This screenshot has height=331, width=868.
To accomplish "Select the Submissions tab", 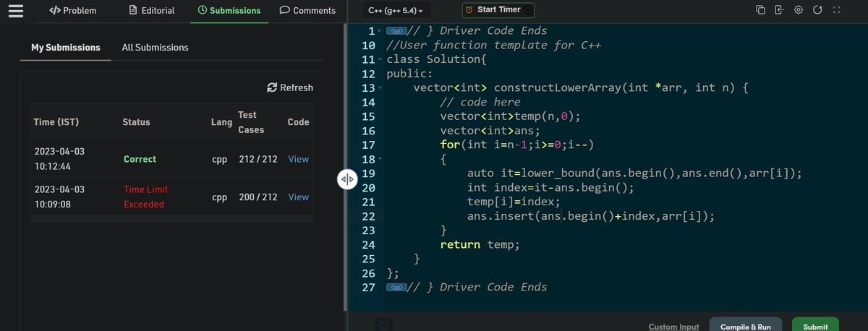I will coord(229,11).
